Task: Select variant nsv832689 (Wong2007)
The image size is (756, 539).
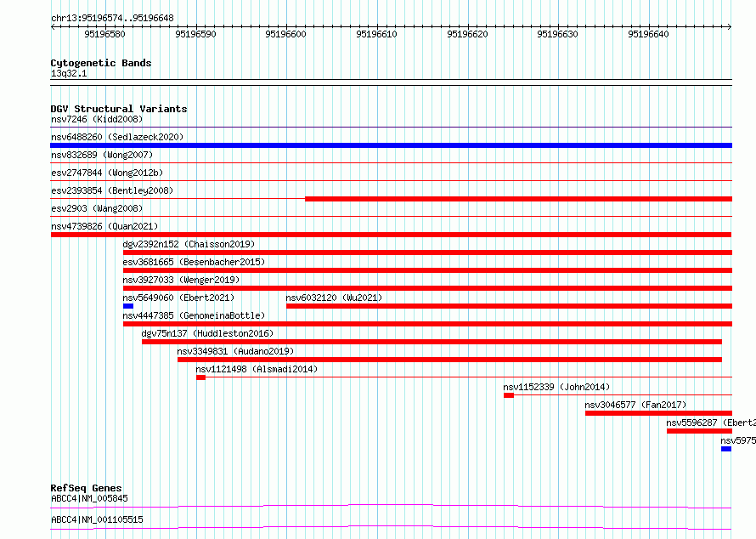Action: pos(102,155)
